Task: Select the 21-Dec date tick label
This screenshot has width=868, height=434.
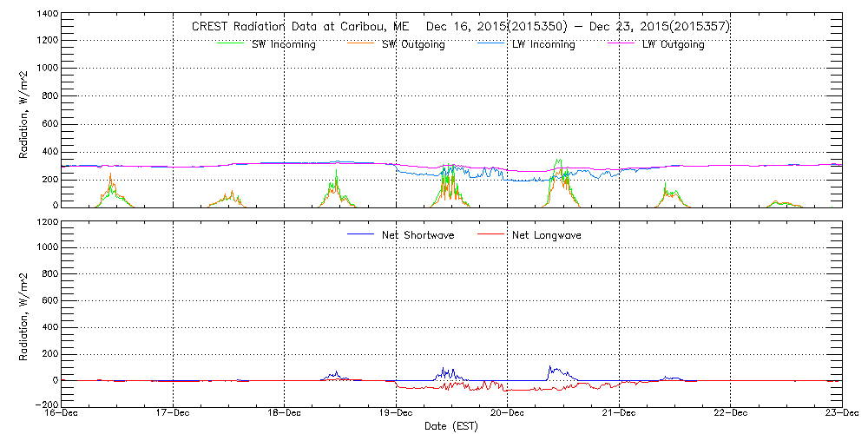Action: [x=619, y=413]
